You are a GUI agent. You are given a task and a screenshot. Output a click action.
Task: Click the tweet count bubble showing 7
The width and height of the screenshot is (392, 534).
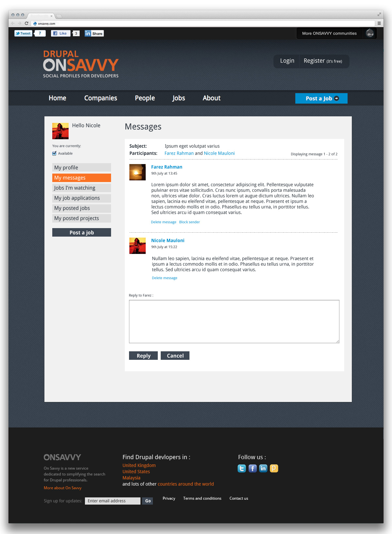(x=40, y=33)
